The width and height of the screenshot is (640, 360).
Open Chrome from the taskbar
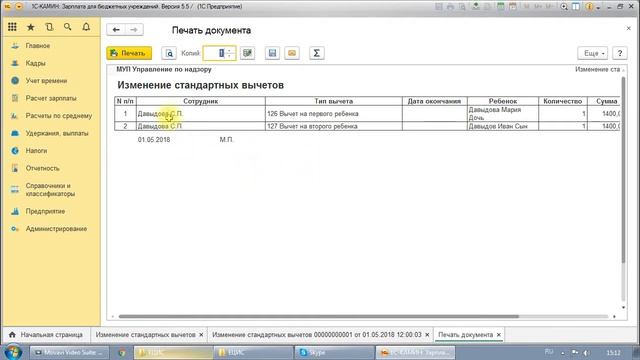pyautogui.click(x=122, y=352)
